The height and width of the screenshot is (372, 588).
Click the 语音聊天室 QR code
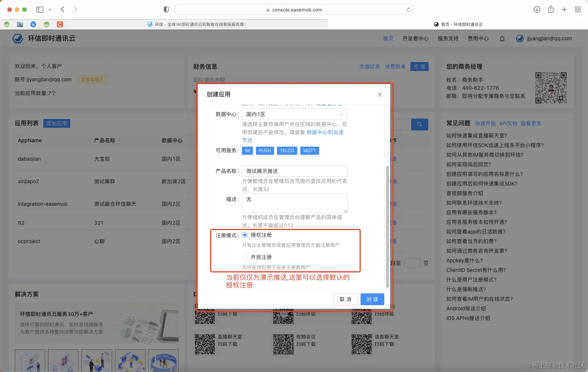(x=362, y=344)
